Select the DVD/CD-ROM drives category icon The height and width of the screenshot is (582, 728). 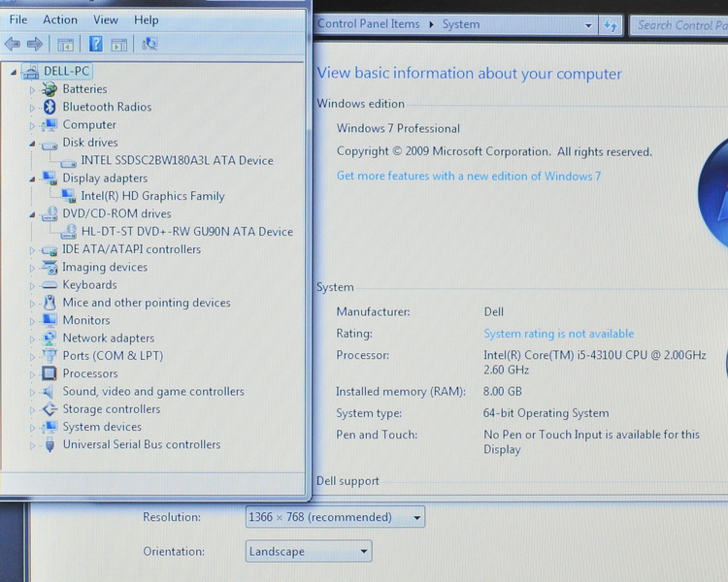pos(50,213)
